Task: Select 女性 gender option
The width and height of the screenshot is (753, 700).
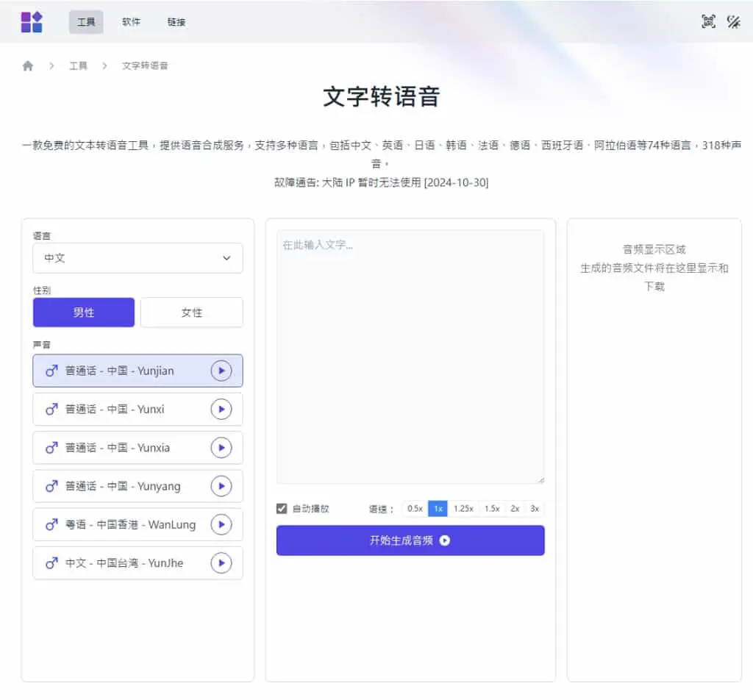Action: pos(192,312)
